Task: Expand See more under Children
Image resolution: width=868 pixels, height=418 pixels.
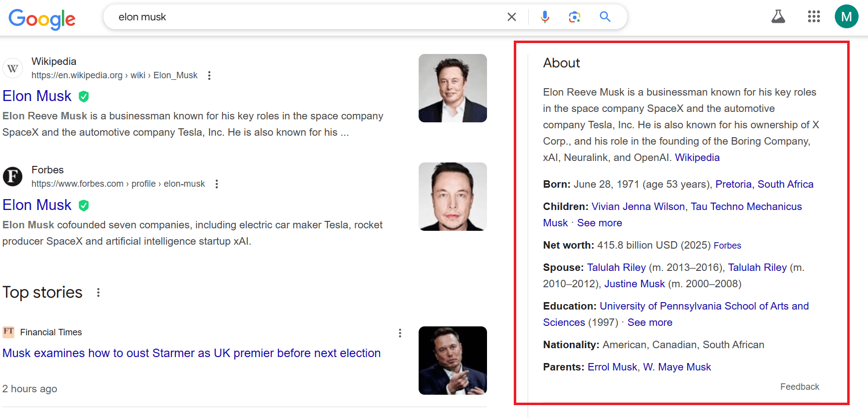Action: [599, 223]
